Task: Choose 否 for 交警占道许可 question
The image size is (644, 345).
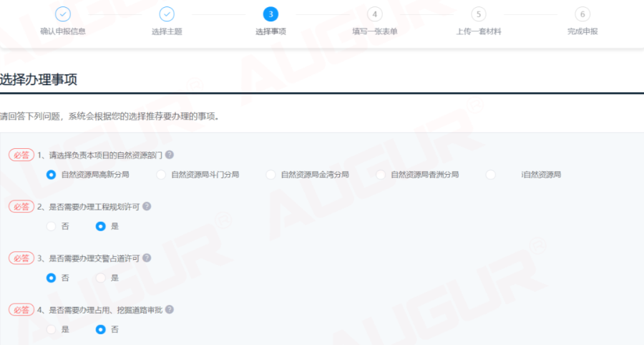Action: (x=51, y=278)
